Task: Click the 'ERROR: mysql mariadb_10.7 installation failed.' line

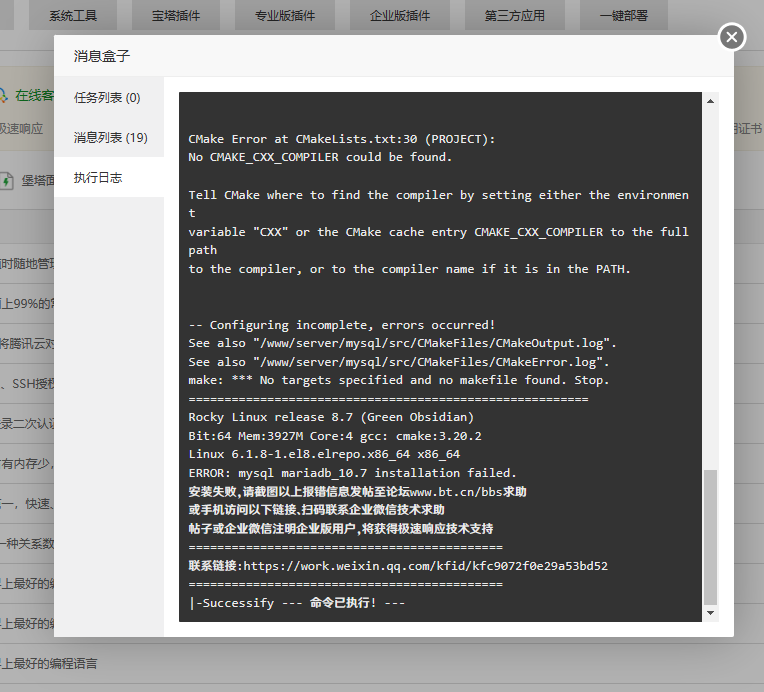Action: (x=352, y=473)
